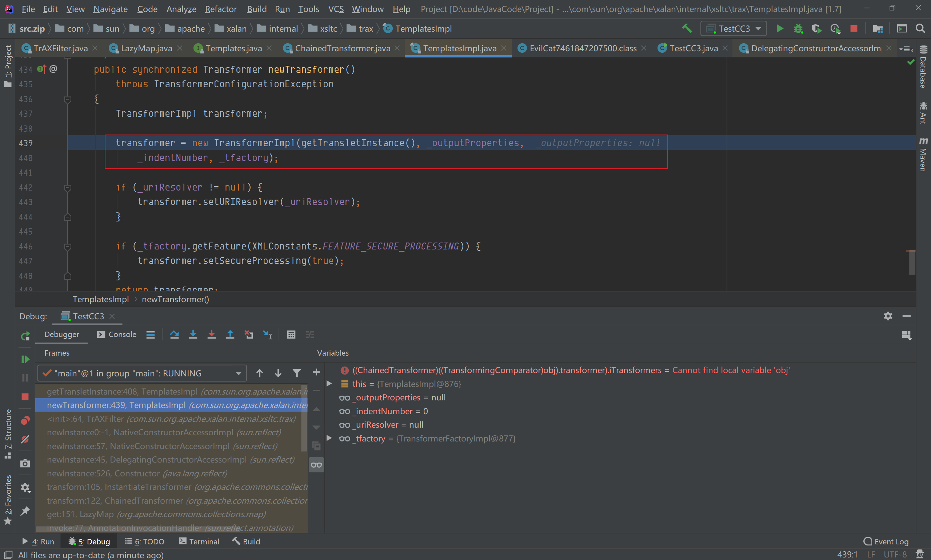This screenshot has height=560, width=931.
Task: Open the Refactor menu
Action: (x=220, y=9)
